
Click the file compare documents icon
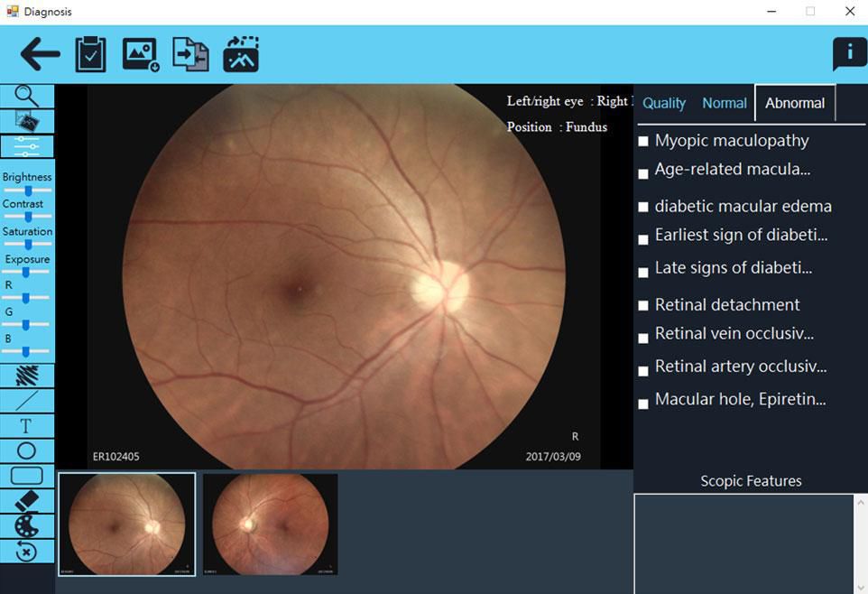[x=190, y=54]
